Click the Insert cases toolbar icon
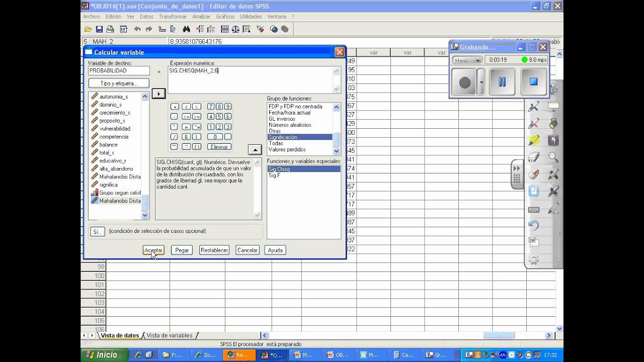This screenshot has height=362, width=644. tap(200, 29)
